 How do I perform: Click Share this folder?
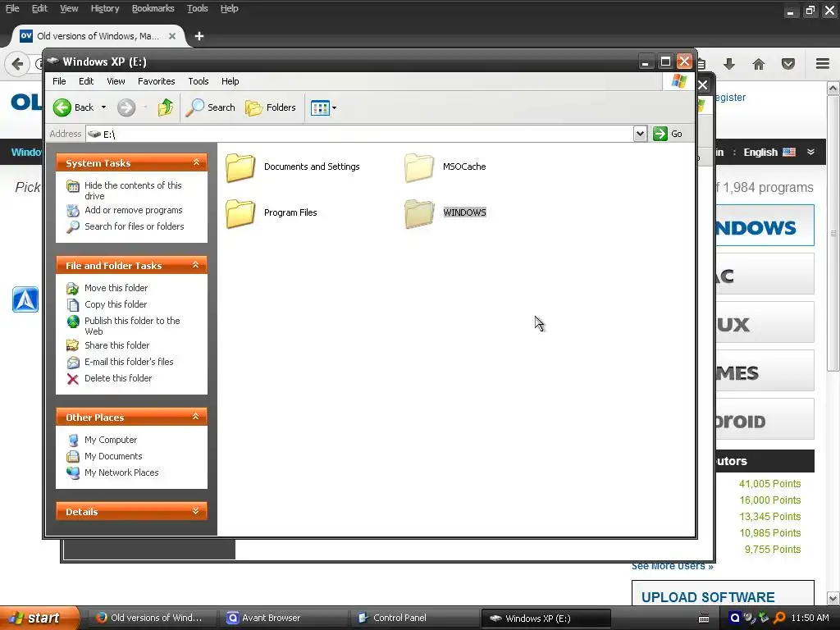coord(116,345)
